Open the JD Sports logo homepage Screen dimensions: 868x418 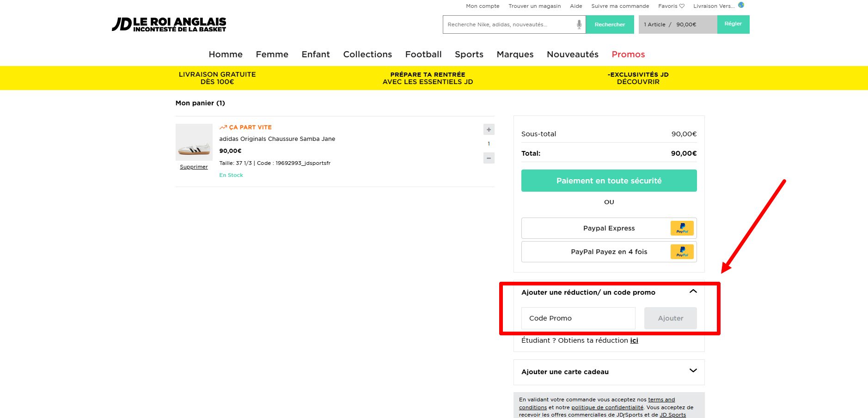point(169,24)
